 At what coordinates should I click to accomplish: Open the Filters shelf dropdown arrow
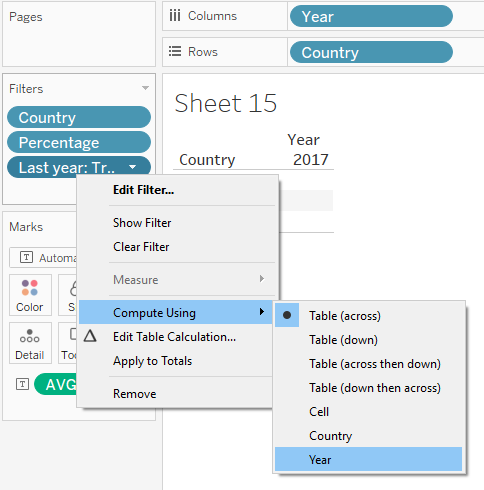pos(145,88)
